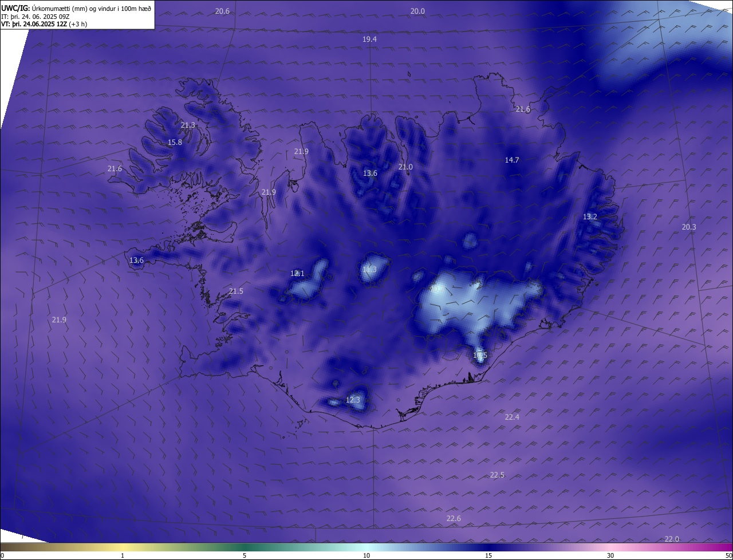The height and width of the screenshot is (560, 733).
Task: Click the 20.0 value label
Action: (417, 11)
